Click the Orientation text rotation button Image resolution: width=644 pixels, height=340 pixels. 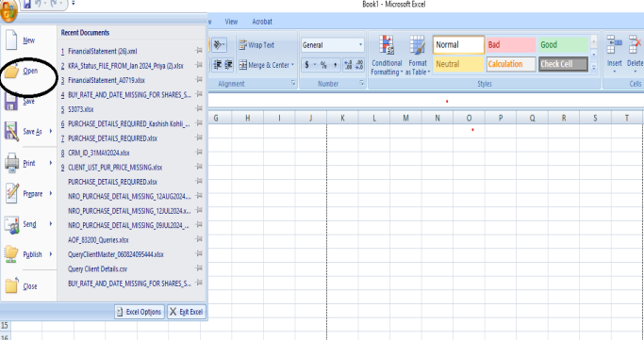point(219,44)
